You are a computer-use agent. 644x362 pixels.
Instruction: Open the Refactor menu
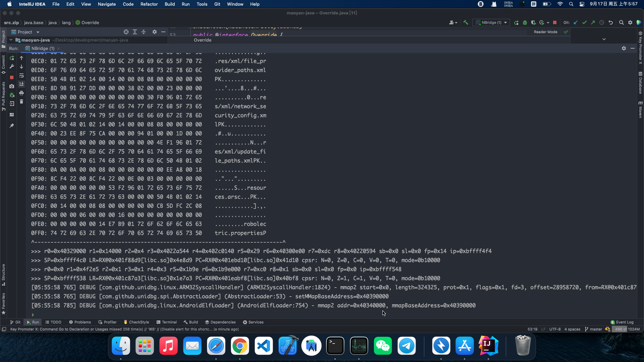click(149, 4)
